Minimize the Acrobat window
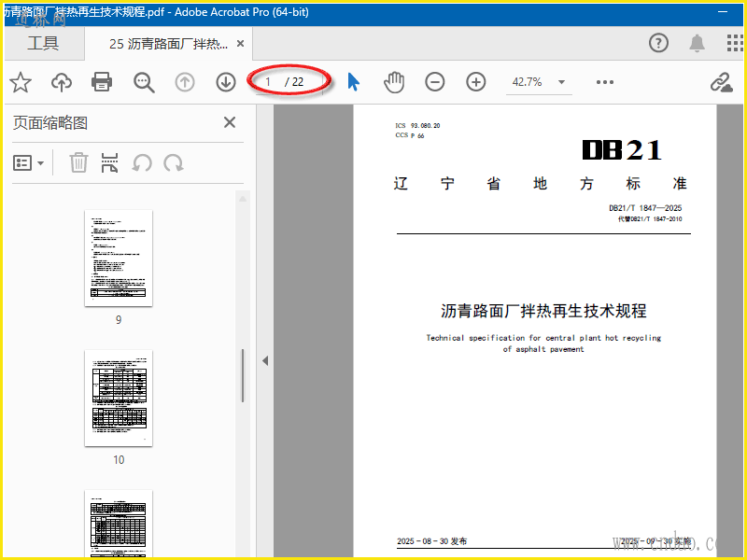 pos(723,11)
